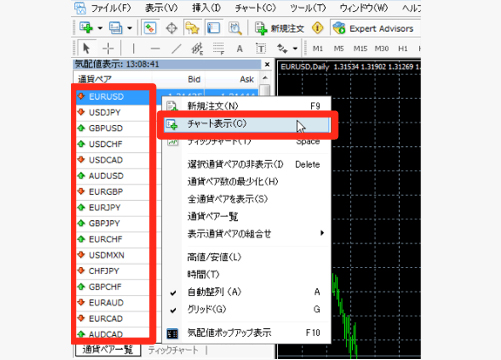The width and height of the screenshot is (501, 360).
Task: Open the Navigator star-folder icon
Action: 192,28
